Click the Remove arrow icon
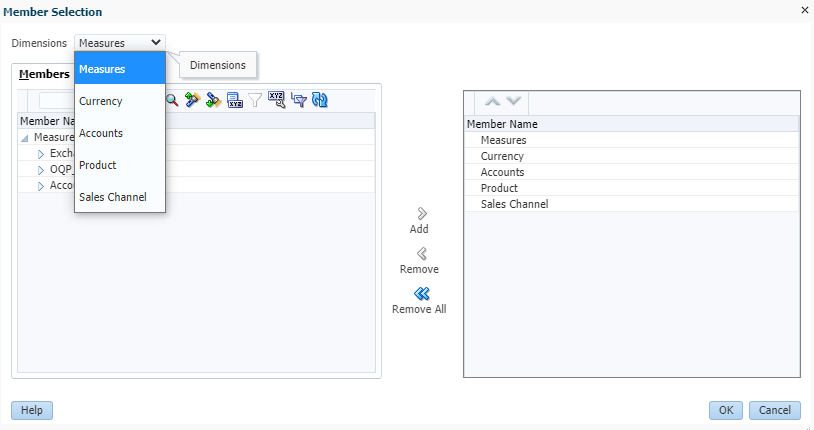This screenshot has height=430, width=814. [422, 253]
